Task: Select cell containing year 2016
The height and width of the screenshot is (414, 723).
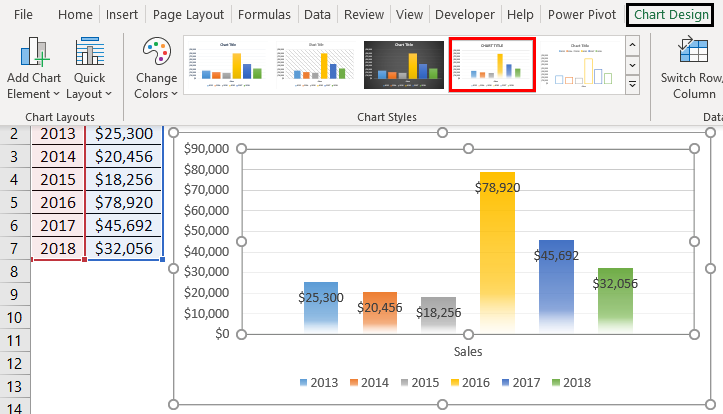Action: (58, 202)
